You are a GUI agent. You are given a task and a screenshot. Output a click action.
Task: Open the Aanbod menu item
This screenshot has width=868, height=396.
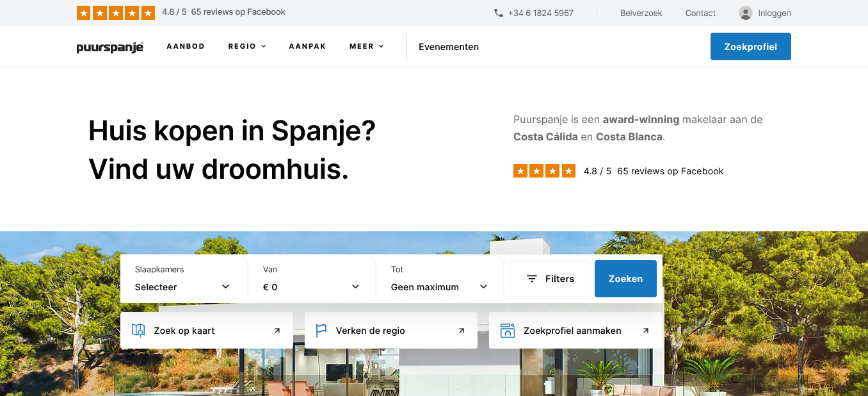pyautogui.click(x=186, y=46)
